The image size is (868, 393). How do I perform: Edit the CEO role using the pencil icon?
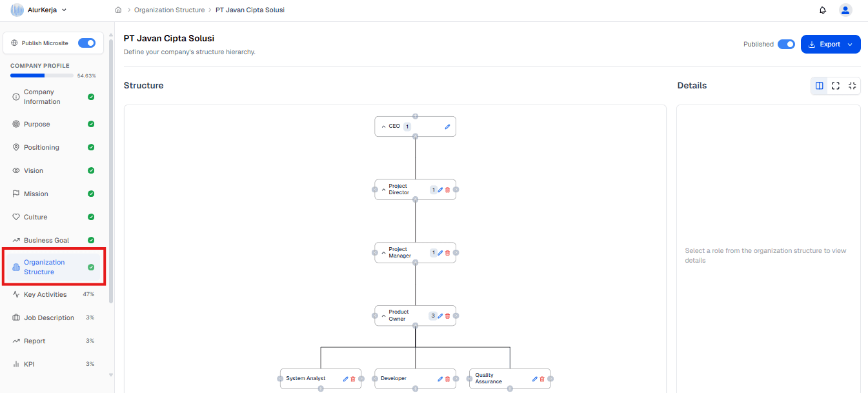[447, 126]
